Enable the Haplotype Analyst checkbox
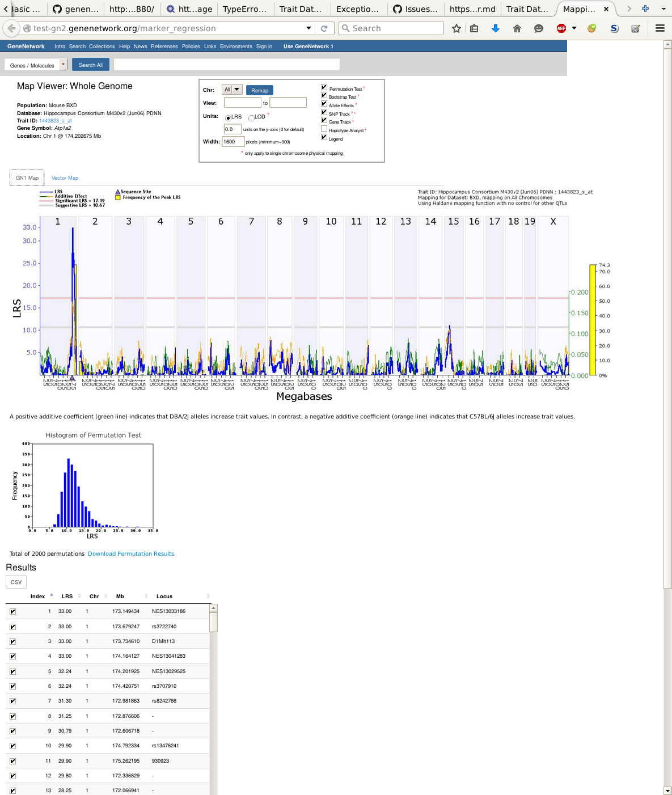 324,129
